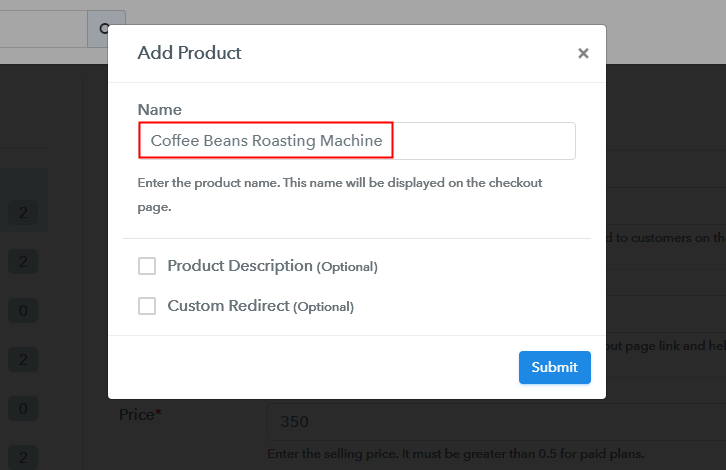The image size is (726, 470).
Task: Click the Price field showing 350
Action: pos(496,421)
